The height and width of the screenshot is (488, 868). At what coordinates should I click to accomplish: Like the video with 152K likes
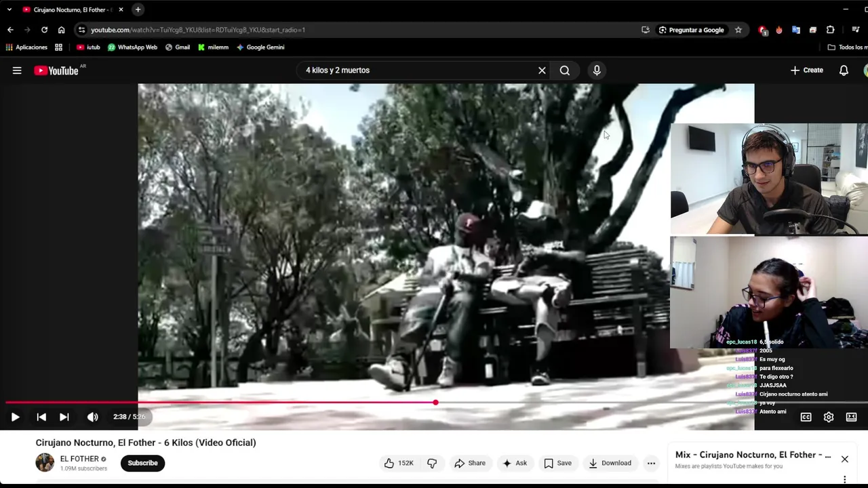tap(398, 463)
